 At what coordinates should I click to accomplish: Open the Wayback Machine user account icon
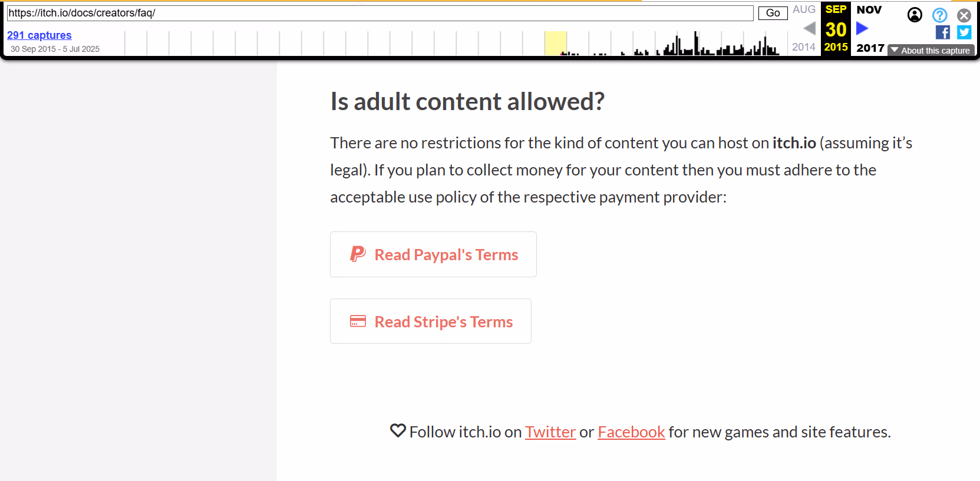[915, 15]
